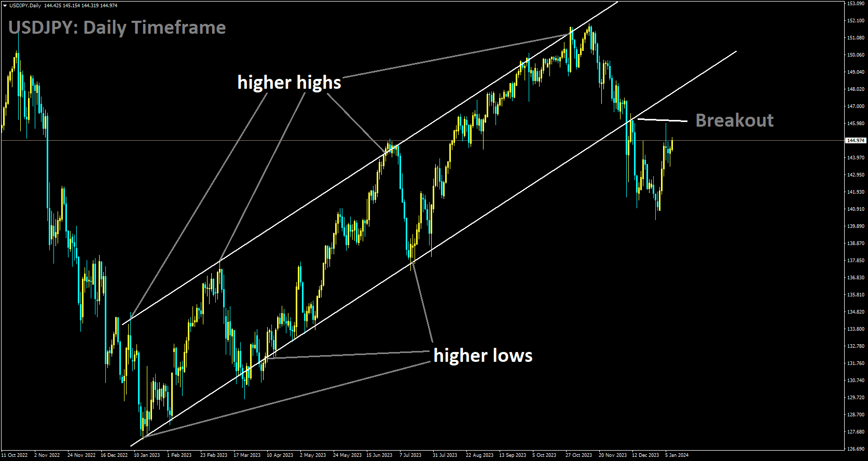
Task: Click the 13 Sep 2023 date label
Action: (513, 455)
